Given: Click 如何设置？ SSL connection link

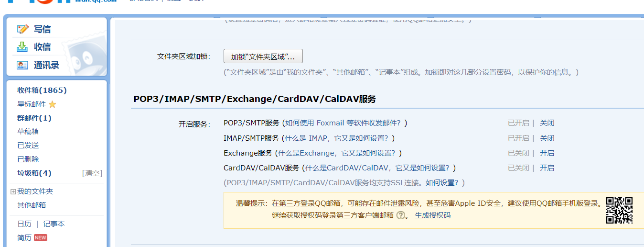Looking at the screenshot, I should click(x=442, y=183).
